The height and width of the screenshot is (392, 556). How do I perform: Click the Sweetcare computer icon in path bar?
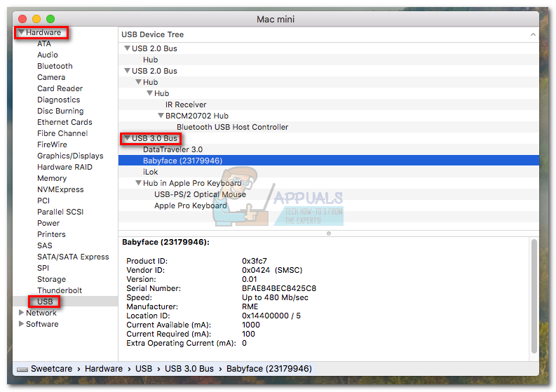click(22, 370)
